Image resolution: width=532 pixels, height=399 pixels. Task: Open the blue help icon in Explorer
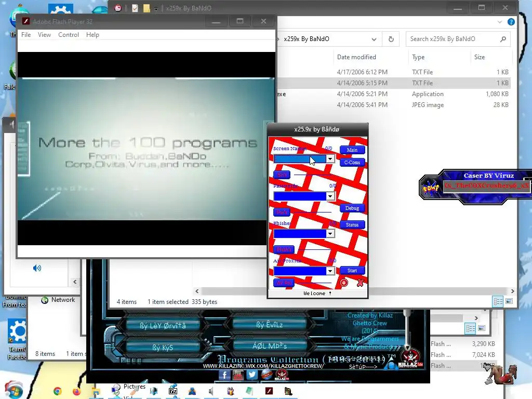coord(511,22)
